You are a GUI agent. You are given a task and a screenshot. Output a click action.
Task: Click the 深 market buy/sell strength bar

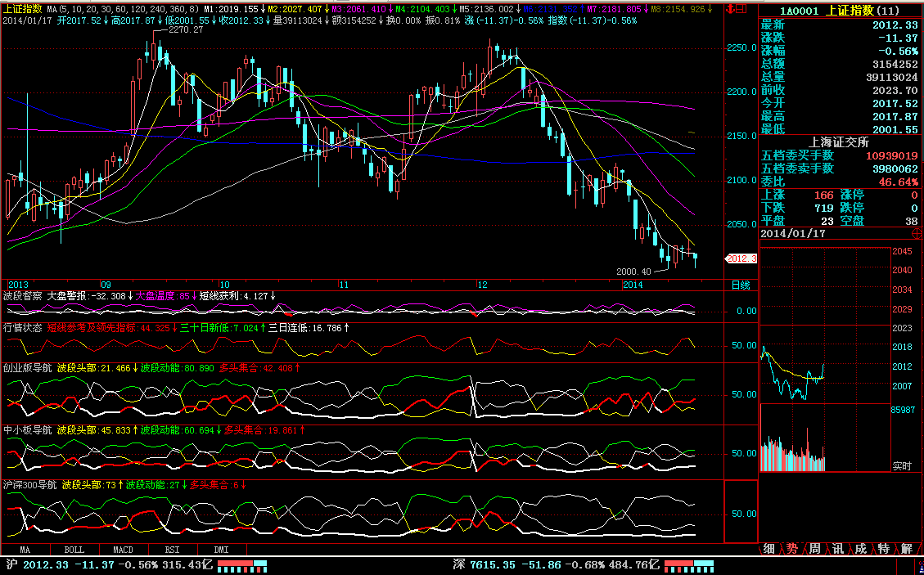[x=688, y=565]
